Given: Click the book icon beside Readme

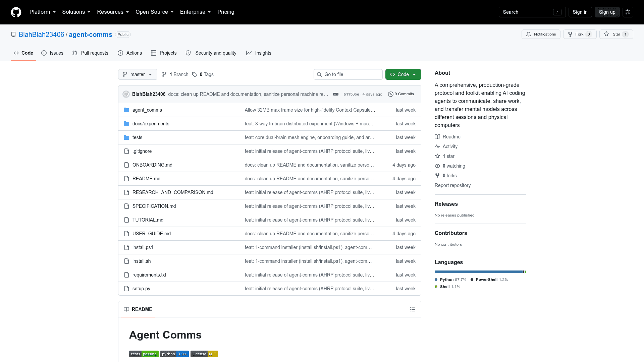Looking at the screenshot, I should 437,137.
